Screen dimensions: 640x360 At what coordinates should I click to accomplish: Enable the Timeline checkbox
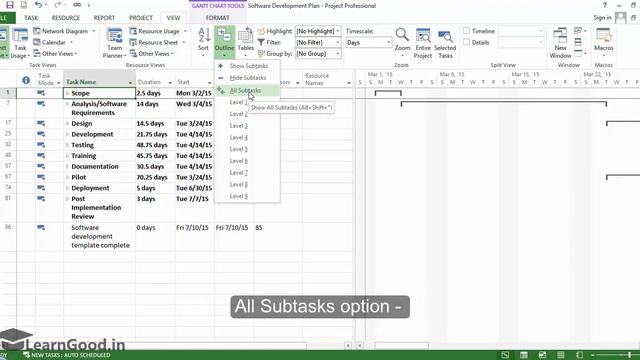click(467, 31)
